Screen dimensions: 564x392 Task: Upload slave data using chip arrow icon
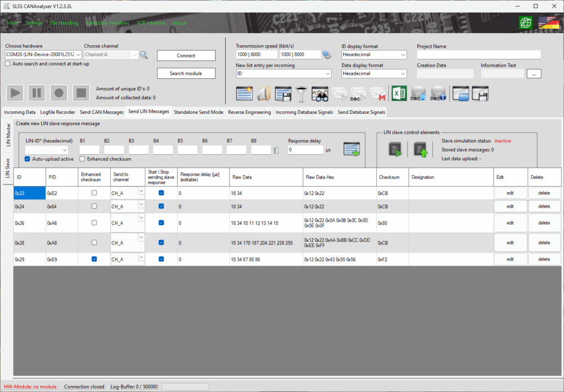(x=421, y=149)
